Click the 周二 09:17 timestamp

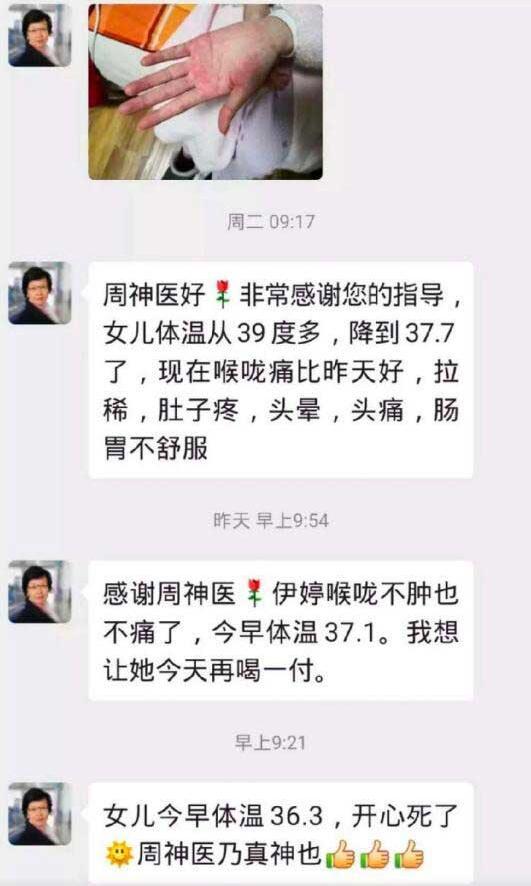[x=271, y=222]
